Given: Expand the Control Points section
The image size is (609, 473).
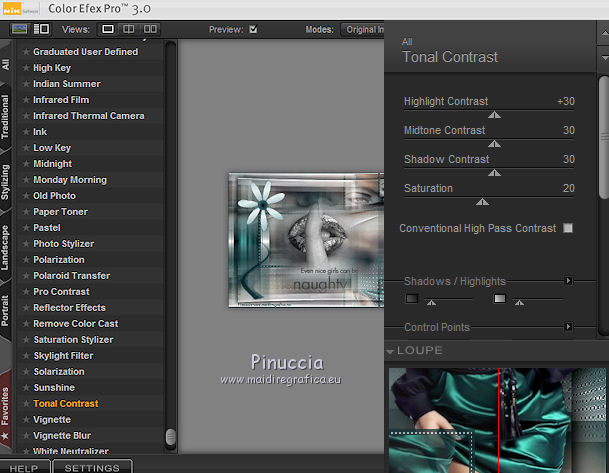Looking at the screenshot, I should 568,327.
